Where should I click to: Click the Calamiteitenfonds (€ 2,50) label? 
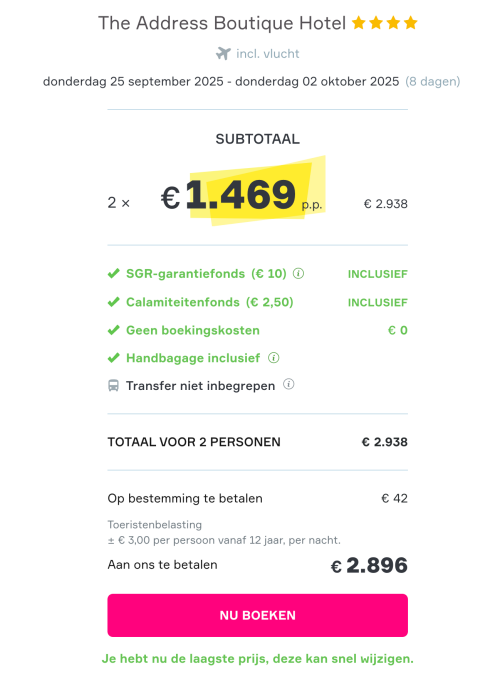click(210, 302)
